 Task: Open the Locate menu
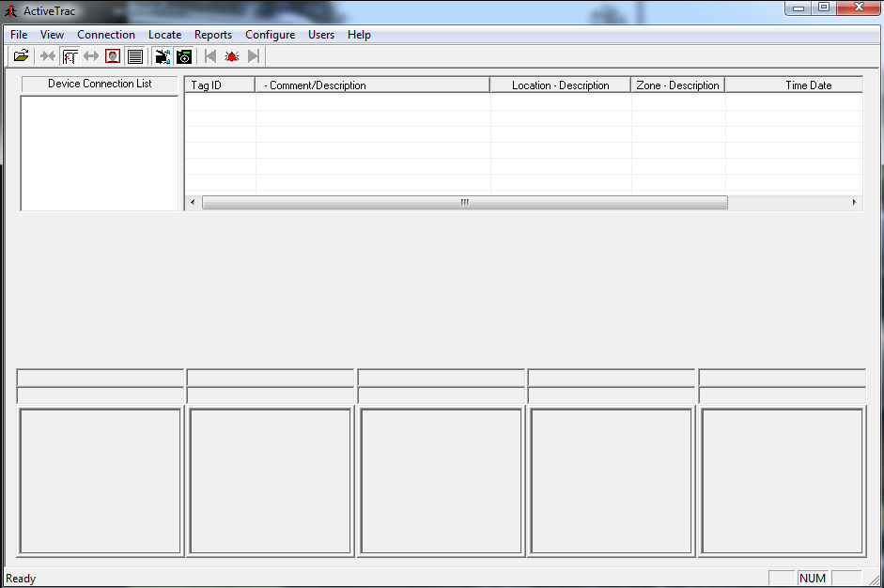pyautogui.click(x=164, y=35)
